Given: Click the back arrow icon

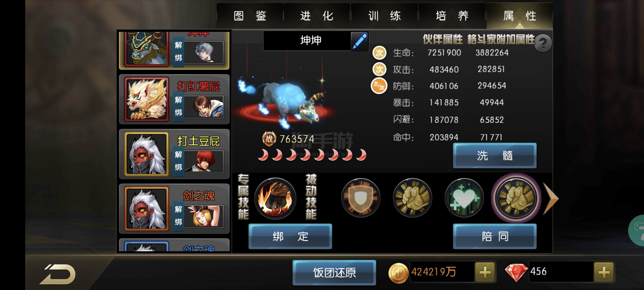Looking at the screenshot, I should pyautogui.click(x=58, y=274).
